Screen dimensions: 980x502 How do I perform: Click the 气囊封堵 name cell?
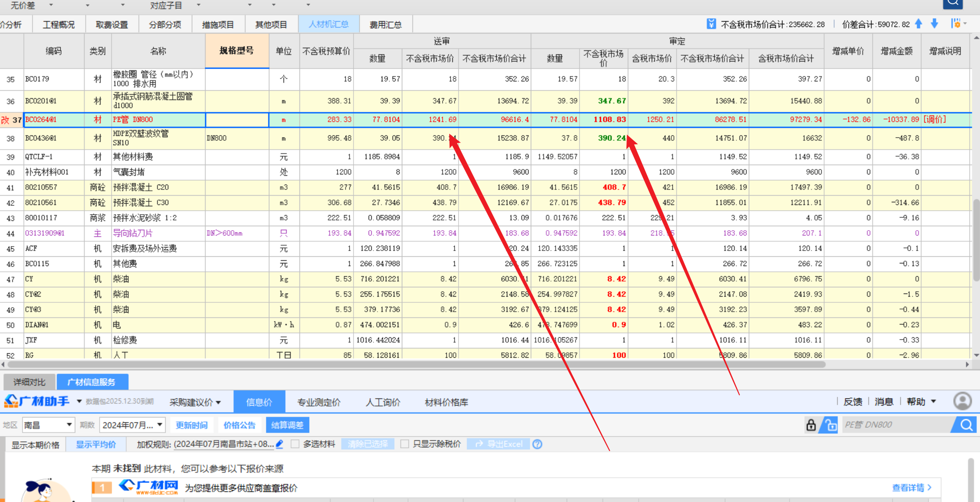pos(158,172)
